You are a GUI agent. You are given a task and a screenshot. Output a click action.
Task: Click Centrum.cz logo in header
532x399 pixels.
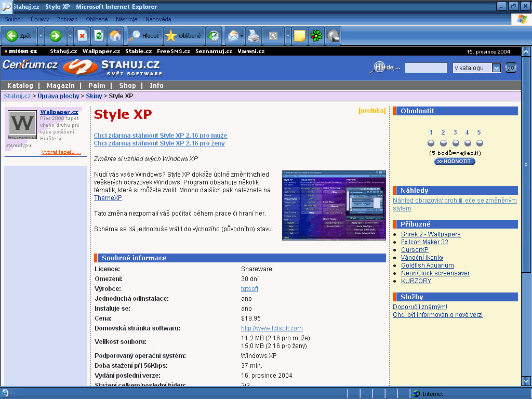click(x=30, y=64)
